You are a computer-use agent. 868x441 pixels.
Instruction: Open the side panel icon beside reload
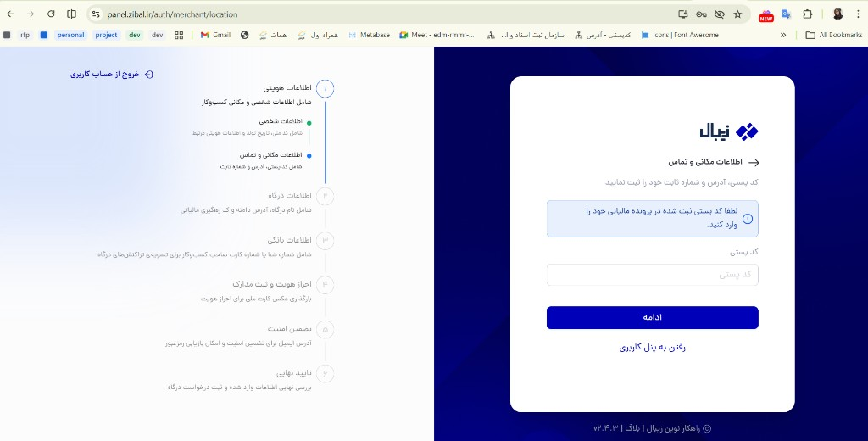pyautogui.click(x=71, y=14)
